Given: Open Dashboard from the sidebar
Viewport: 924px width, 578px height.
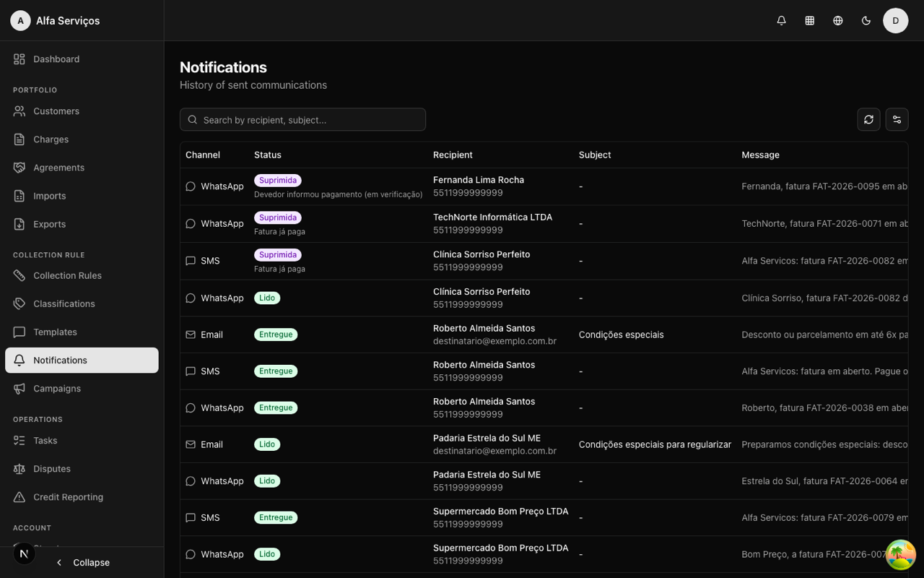Looking at the screenshot, I should pos(82,59).
